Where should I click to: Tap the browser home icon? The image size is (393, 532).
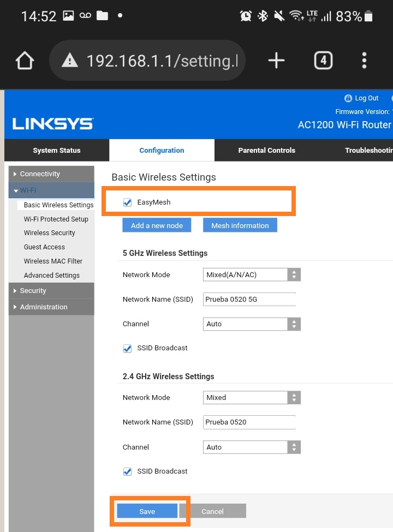25,61
